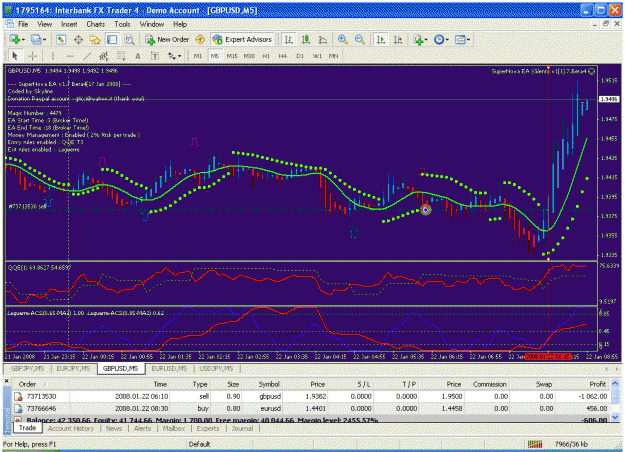Click the sell order marker circle on chart

(426, 210)
